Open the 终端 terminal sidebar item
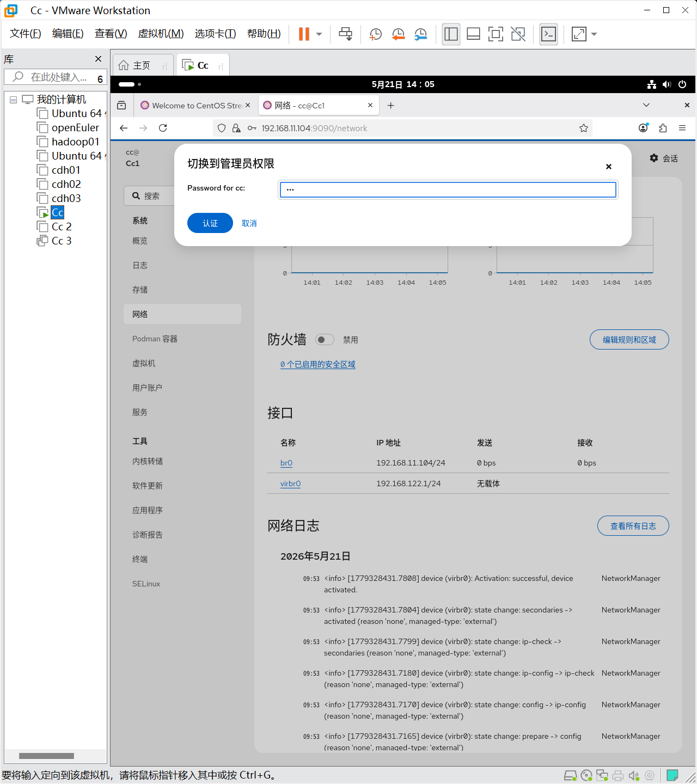 [x=182, y=559]
